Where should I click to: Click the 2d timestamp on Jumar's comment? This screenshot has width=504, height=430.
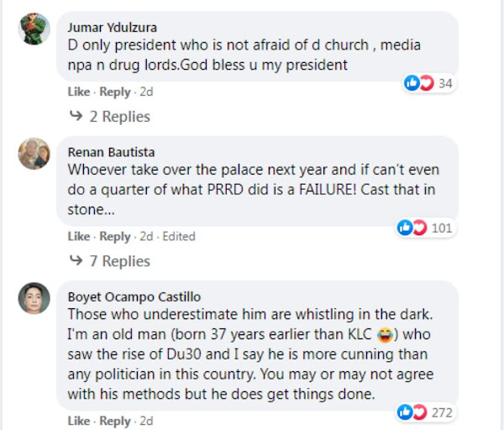pos(147,92)
